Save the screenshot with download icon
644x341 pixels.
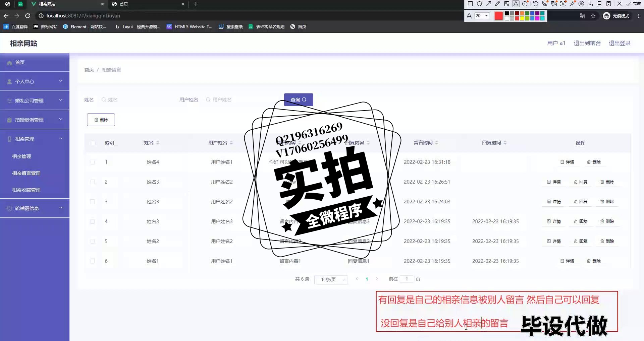[590, 4]
